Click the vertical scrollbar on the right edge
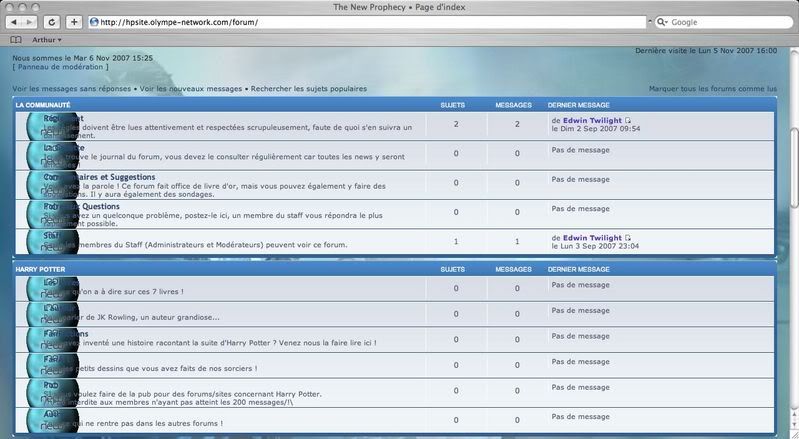Image resolution: width=799 pixels, height=439 pixels. click(x=793, y=150)
